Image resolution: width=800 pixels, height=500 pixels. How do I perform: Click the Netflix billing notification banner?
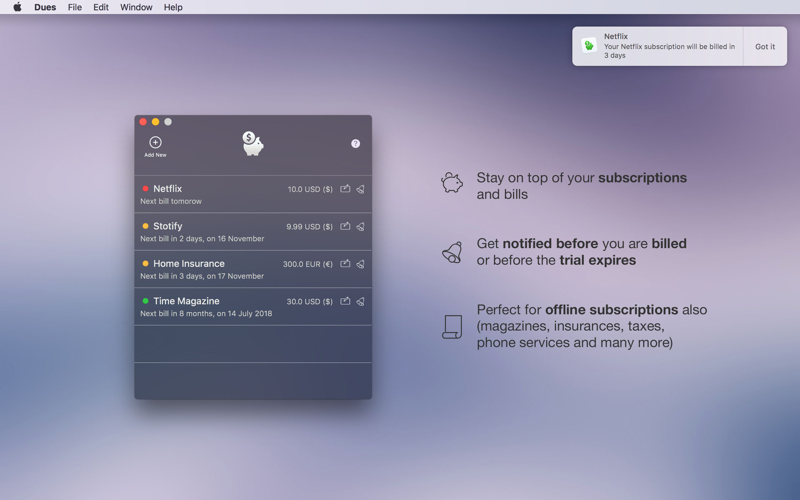click(x=658, y=46)
